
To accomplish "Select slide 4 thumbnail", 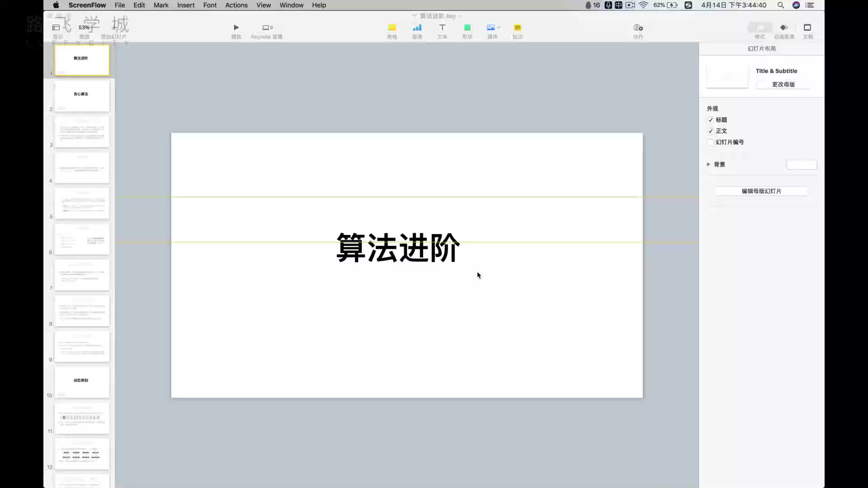I will [82, 168].
